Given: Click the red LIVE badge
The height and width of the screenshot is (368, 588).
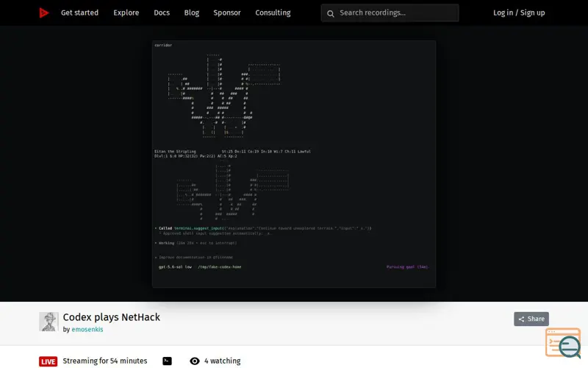Looking at the screenshot, I should (49, 361).
